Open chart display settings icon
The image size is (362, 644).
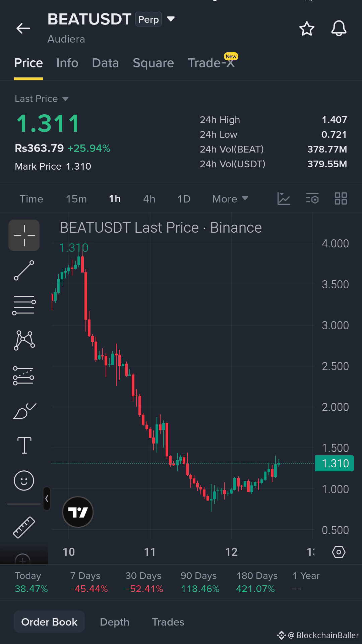tap(312, 198)
